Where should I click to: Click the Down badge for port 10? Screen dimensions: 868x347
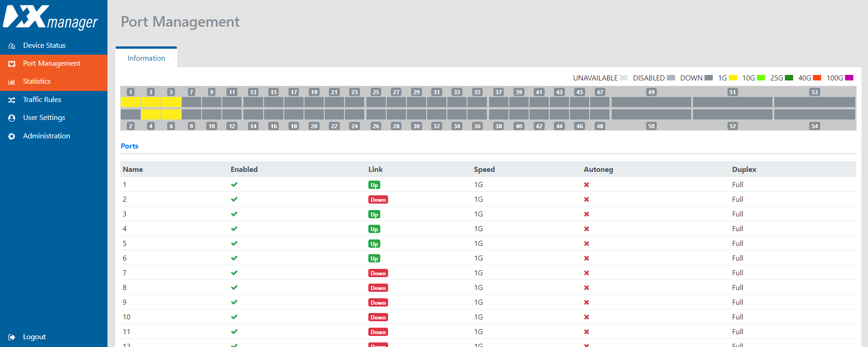[x=378, y=318]
